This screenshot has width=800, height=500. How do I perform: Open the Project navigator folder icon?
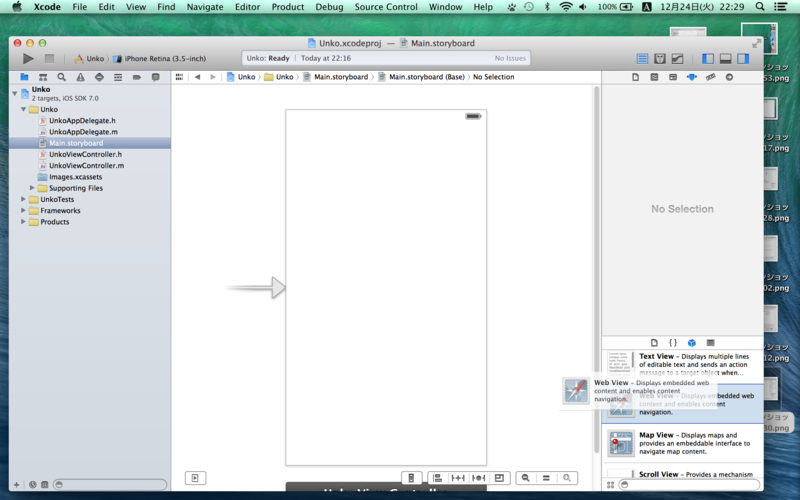coord(24,77)
